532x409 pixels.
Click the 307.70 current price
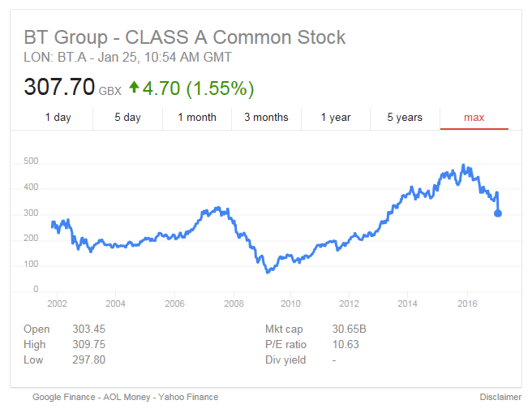59,87
